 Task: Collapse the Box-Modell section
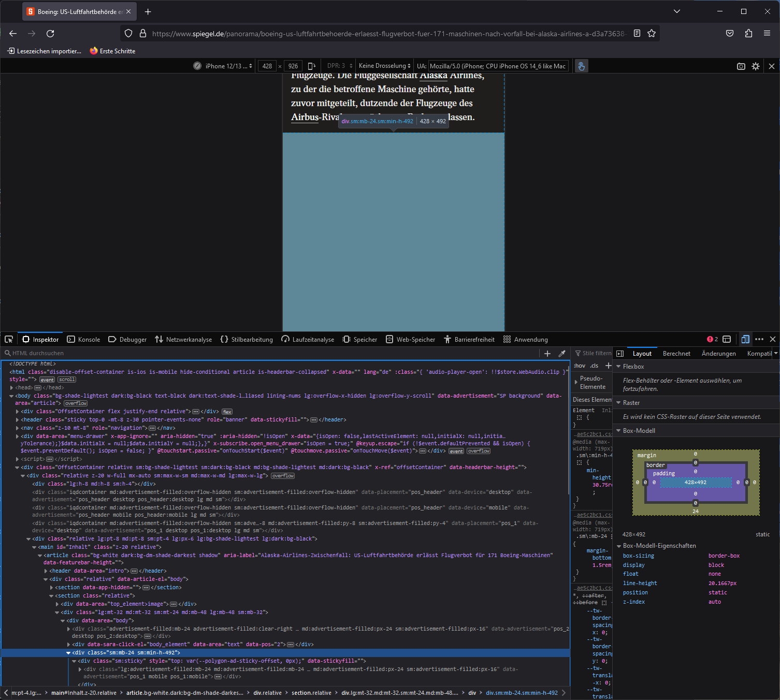(618, 431)
